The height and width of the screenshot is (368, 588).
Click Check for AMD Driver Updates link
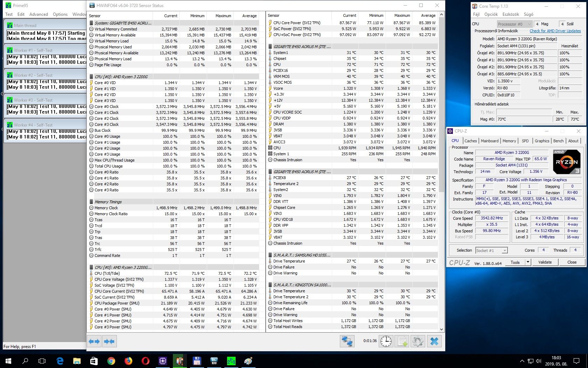555,31
